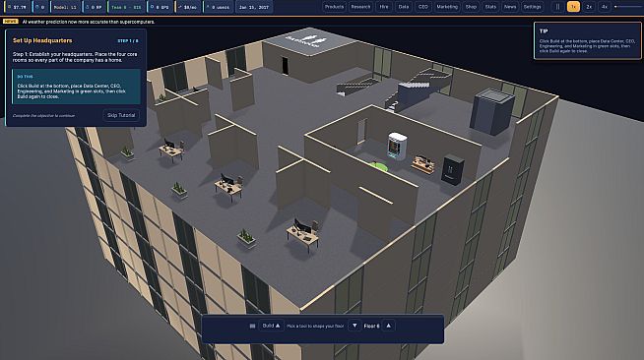
Task: Click the TIP panel at top right
Action: [587, 40]
